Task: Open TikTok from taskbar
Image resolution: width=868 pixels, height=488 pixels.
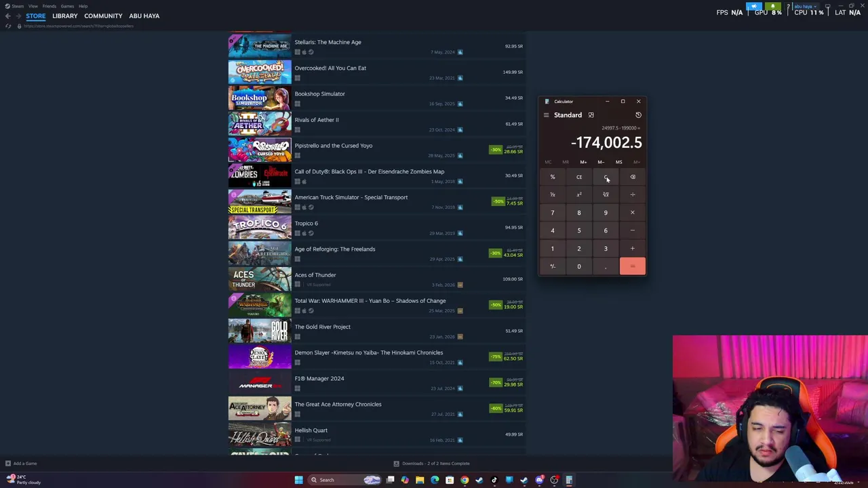Action: pos(494,480)
